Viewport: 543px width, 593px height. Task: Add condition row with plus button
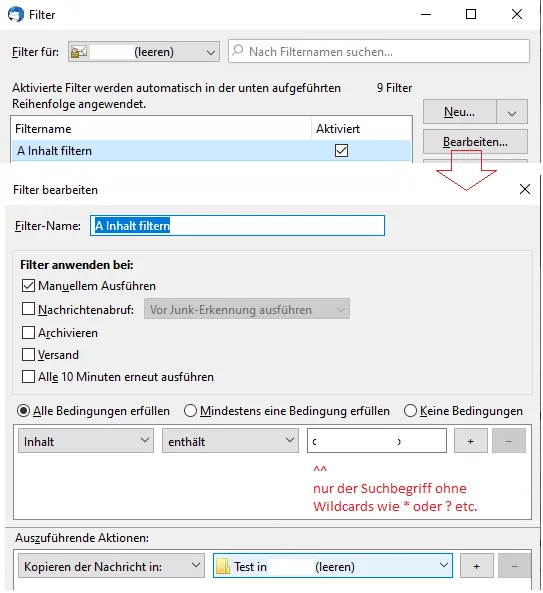coord(470,441)
